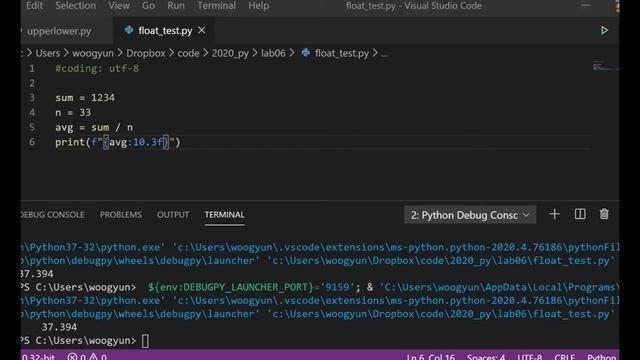Click the UTF-8 encoding status entry
The width and height of the screenshot is (640, 360).
[530, 357]
